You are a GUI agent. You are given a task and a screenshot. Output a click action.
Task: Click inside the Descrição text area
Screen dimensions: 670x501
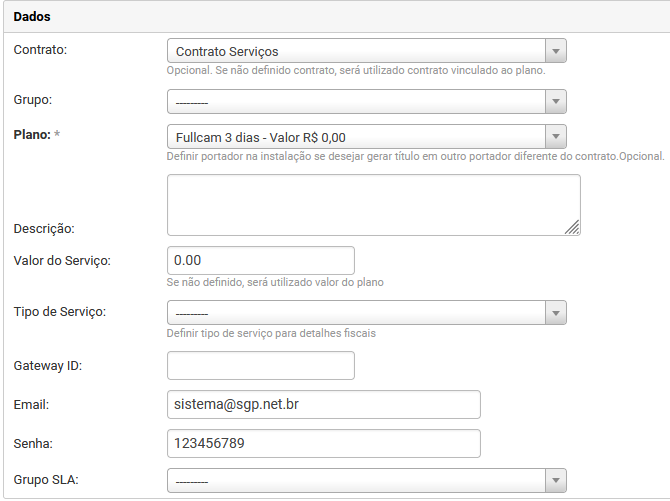tap(372, 205)
